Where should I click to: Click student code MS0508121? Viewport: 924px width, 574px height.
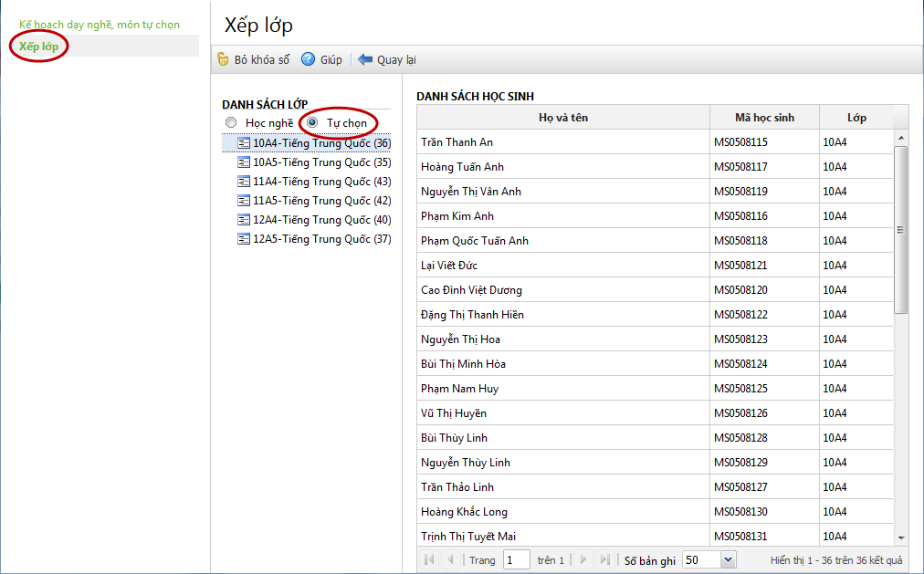[x=740, y=265]
